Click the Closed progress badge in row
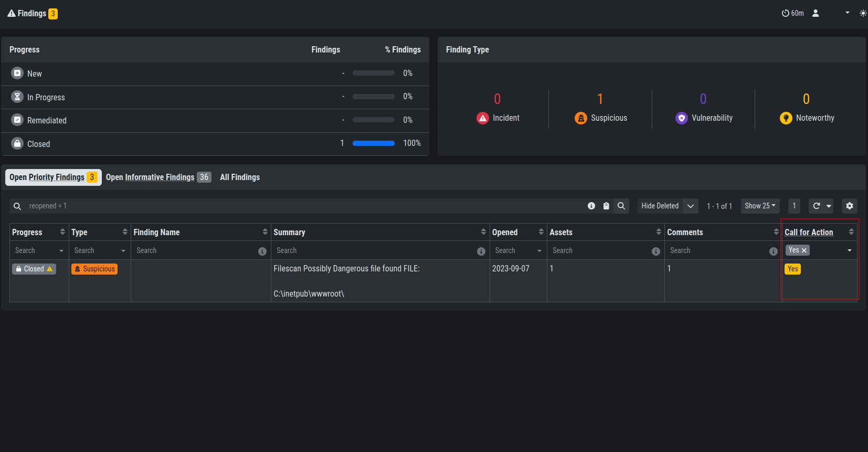 click(x=34, y=269)
